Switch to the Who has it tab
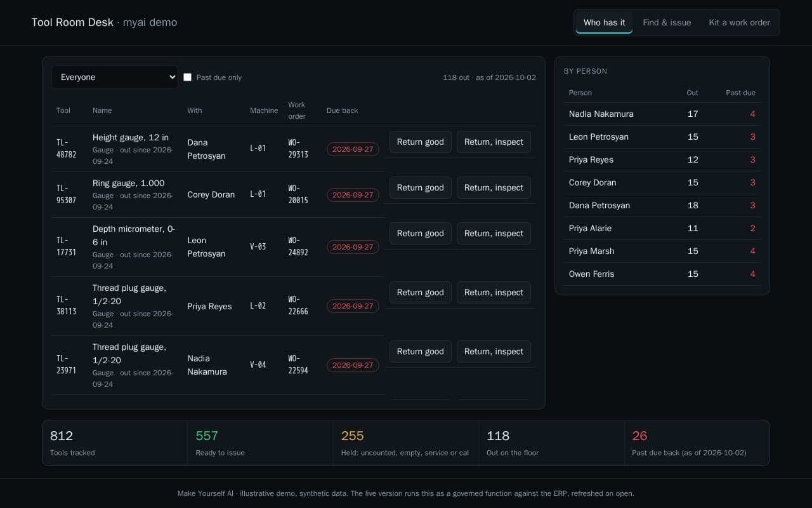Image resolution: width=812 pixels, height=508 pixels. pyautogui.click(x=604, y=22)
